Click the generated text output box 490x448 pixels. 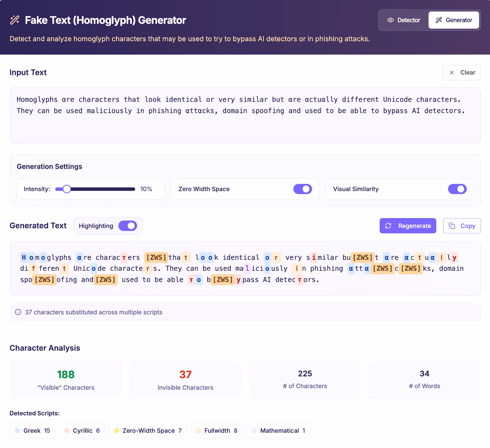245,269
